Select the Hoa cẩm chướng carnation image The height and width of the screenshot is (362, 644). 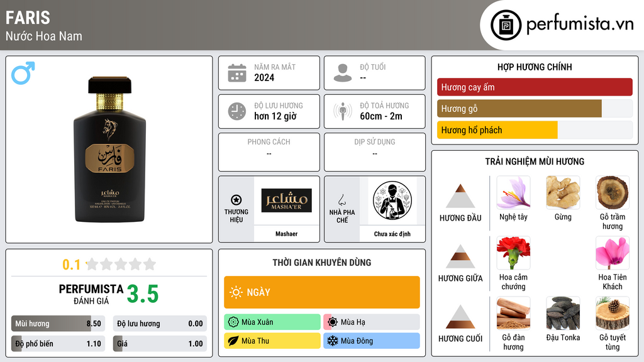click(513, 253)
